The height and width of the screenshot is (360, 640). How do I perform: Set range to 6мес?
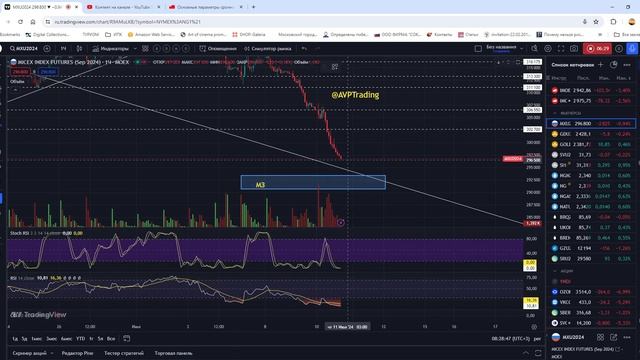coord(66,339)
